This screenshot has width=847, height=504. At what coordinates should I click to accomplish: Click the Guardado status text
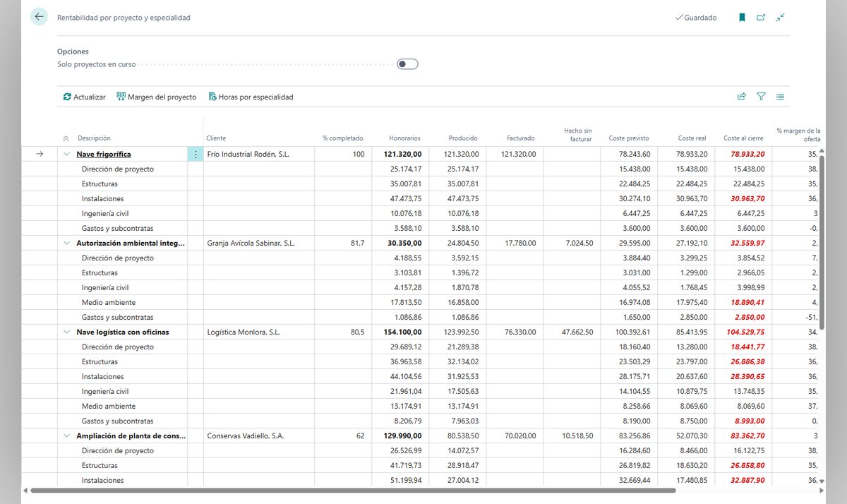[x=700, y=18]
